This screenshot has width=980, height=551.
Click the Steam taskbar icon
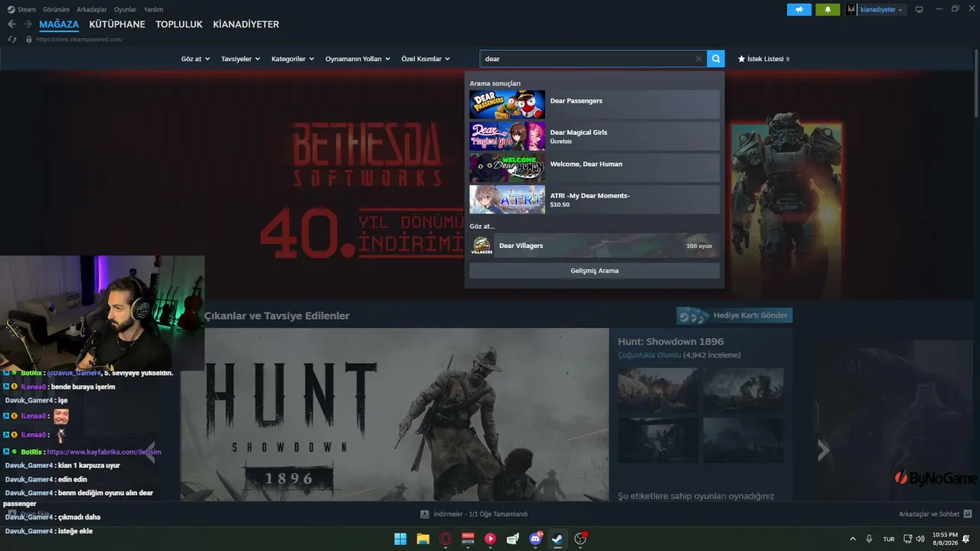click(557, 539)
